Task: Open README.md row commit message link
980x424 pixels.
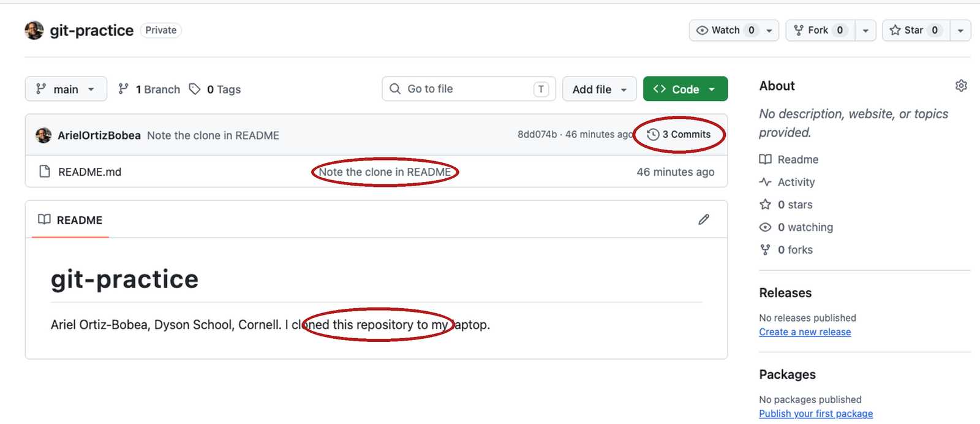Action: (385, 172)
